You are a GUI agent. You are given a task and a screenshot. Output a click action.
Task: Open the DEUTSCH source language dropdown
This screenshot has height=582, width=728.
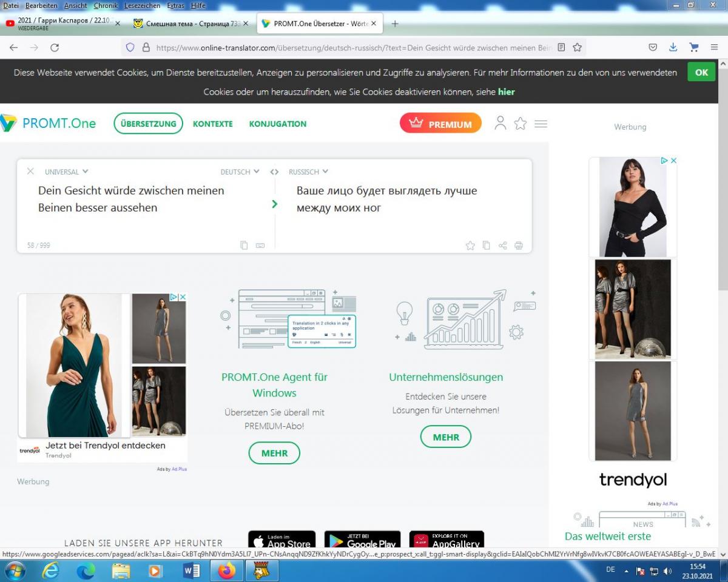(240, 172)
